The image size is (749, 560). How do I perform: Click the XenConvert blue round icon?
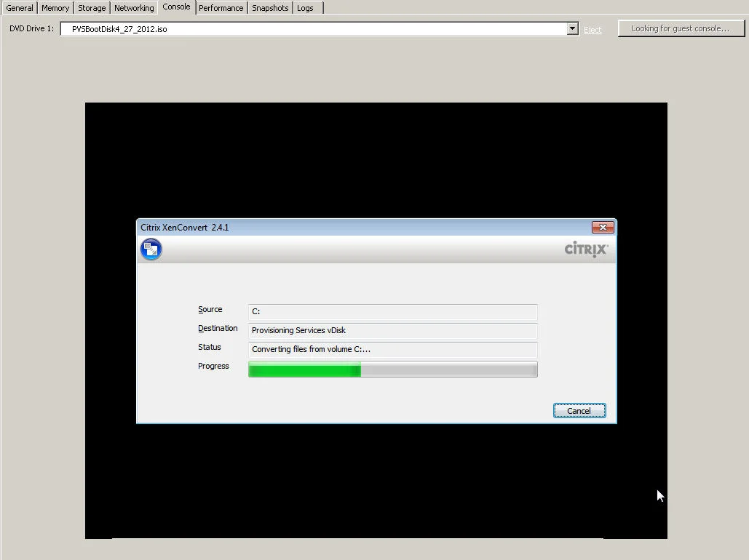point(151,249)
